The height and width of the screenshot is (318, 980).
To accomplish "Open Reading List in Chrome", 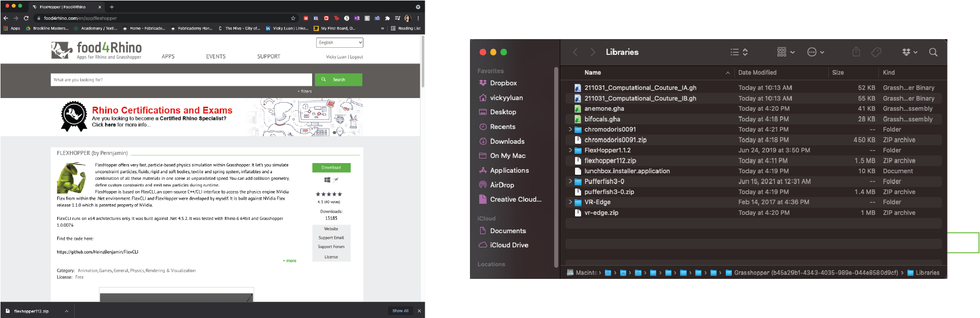I will pos(405,28).
